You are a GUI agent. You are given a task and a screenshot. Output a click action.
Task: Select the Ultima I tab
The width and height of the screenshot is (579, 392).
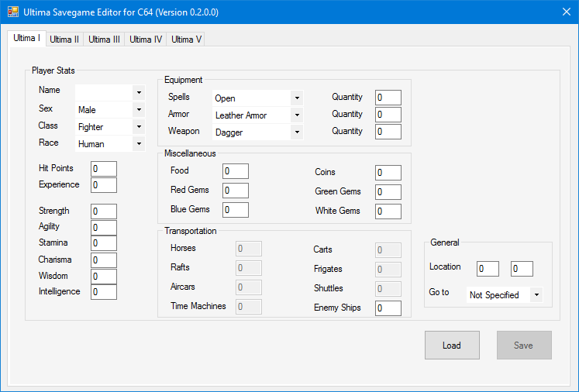tap(26, 38)
